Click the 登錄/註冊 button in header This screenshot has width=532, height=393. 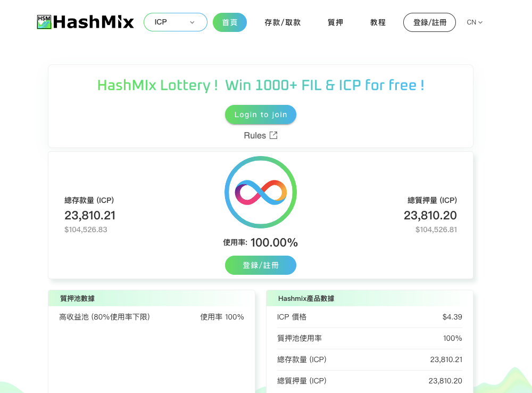tap(429, 22)
